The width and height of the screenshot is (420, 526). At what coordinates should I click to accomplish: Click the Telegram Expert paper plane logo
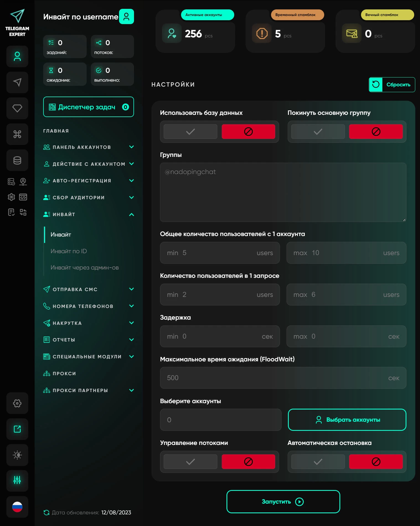[x=17, y=16]
